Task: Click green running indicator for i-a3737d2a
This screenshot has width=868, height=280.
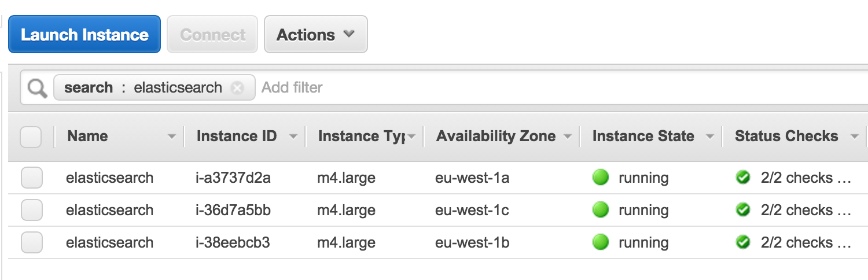Action: [601, 178]
